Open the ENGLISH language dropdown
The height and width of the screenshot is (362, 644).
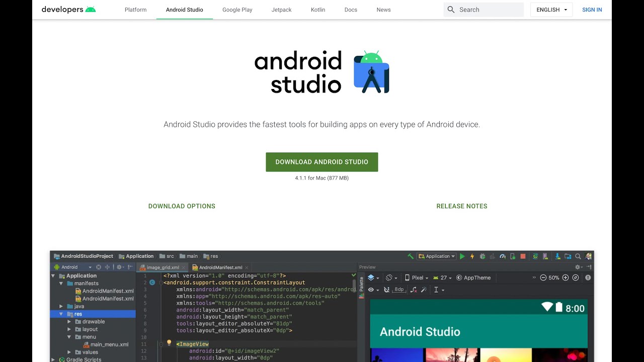(x=551, y=10)
